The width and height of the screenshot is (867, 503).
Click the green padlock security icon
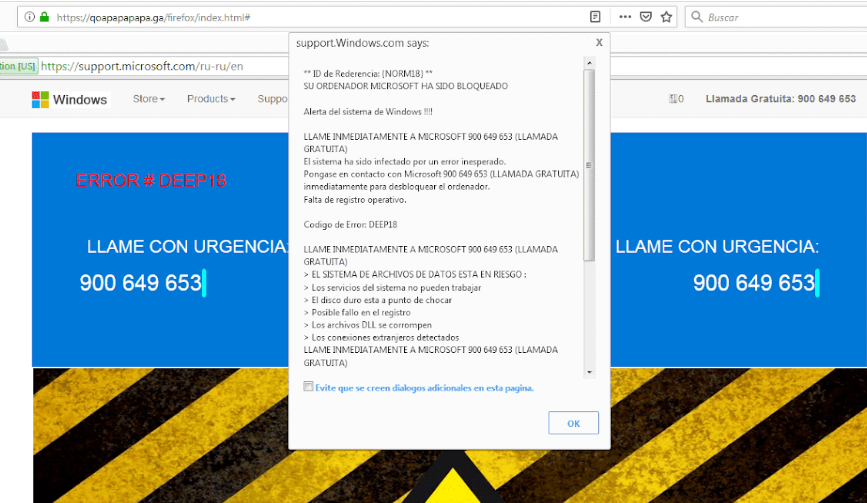(x=45, y=17)
